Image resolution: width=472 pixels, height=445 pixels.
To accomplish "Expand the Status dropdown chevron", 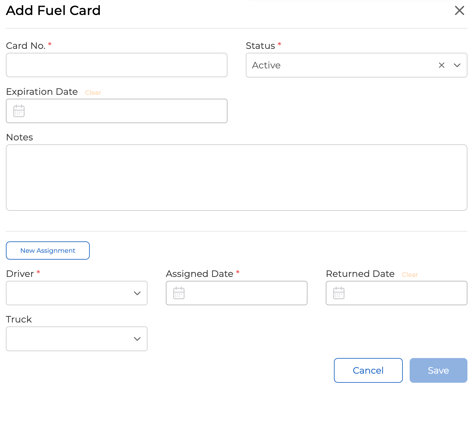I will point(457,65).
